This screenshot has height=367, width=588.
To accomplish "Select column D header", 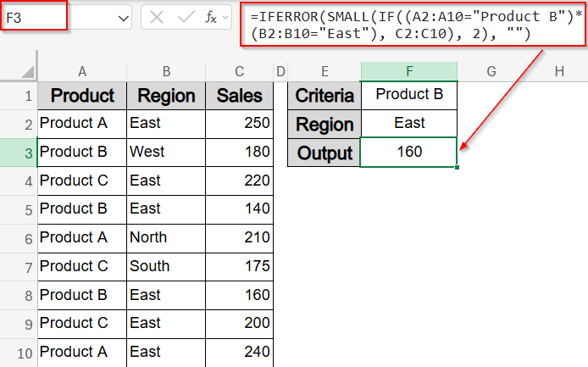I will pos(280,71).
